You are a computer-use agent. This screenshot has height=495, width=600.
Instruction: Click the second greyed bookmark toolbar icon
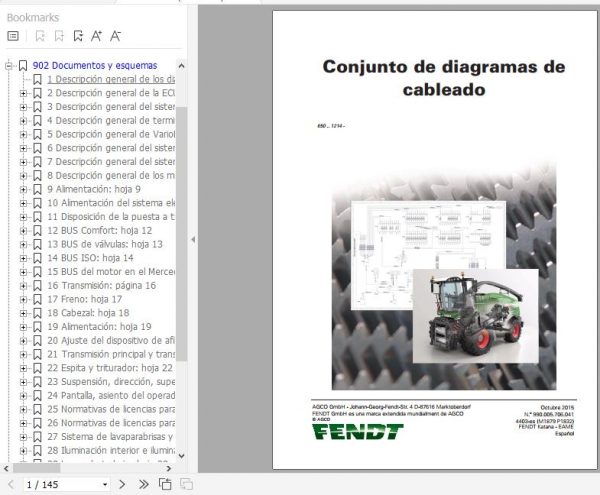59,36
